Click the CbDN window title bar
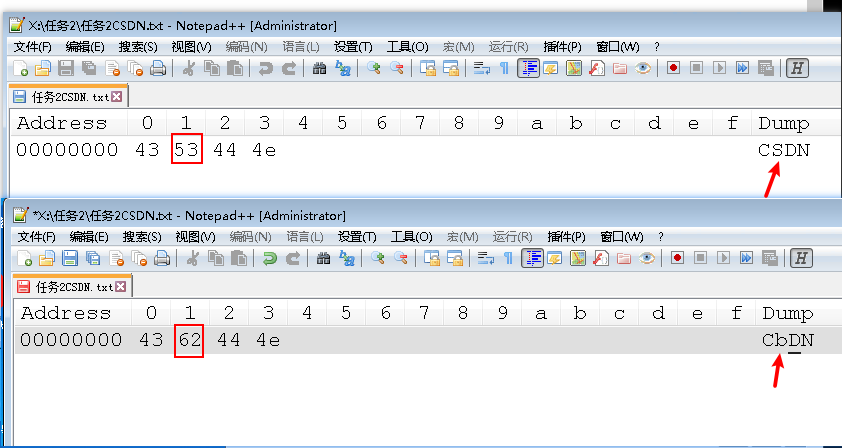Viewport: 842px width, 448px height. tap(424, 215)
